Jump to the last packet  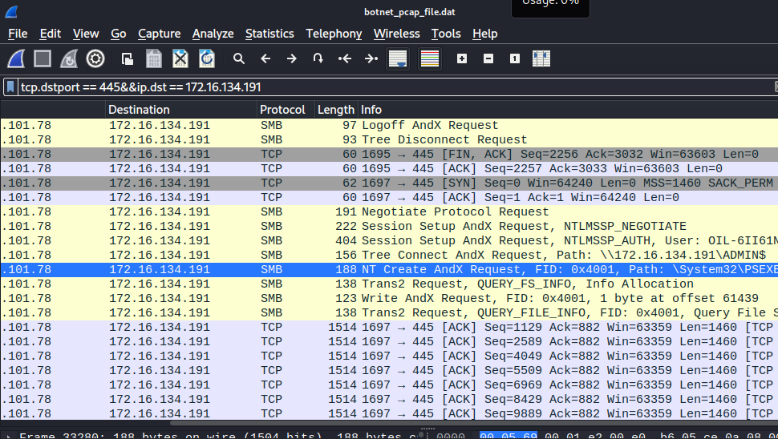371,59
